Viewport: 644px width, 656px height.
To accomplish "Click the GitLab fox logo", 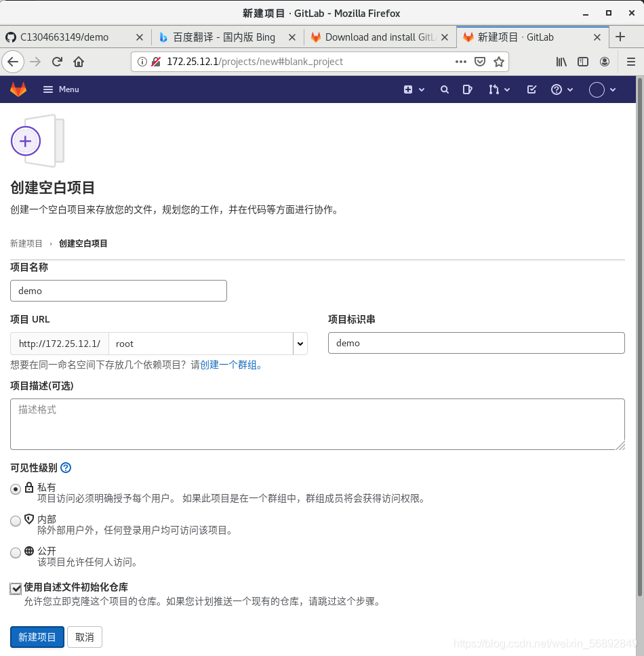I will 18,89.
